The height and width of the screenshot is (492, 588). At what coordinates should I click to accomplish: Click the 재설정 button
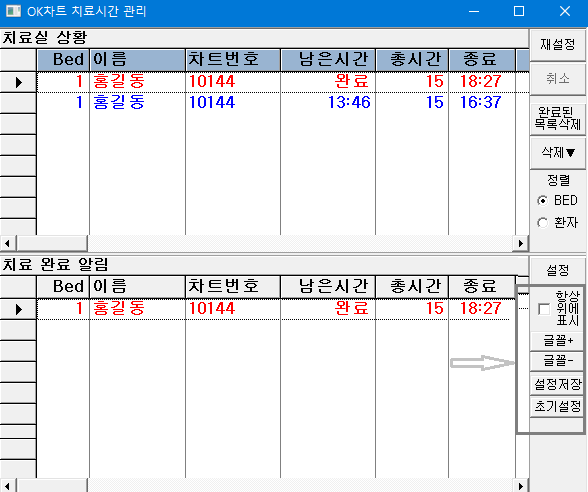(558, 45)
